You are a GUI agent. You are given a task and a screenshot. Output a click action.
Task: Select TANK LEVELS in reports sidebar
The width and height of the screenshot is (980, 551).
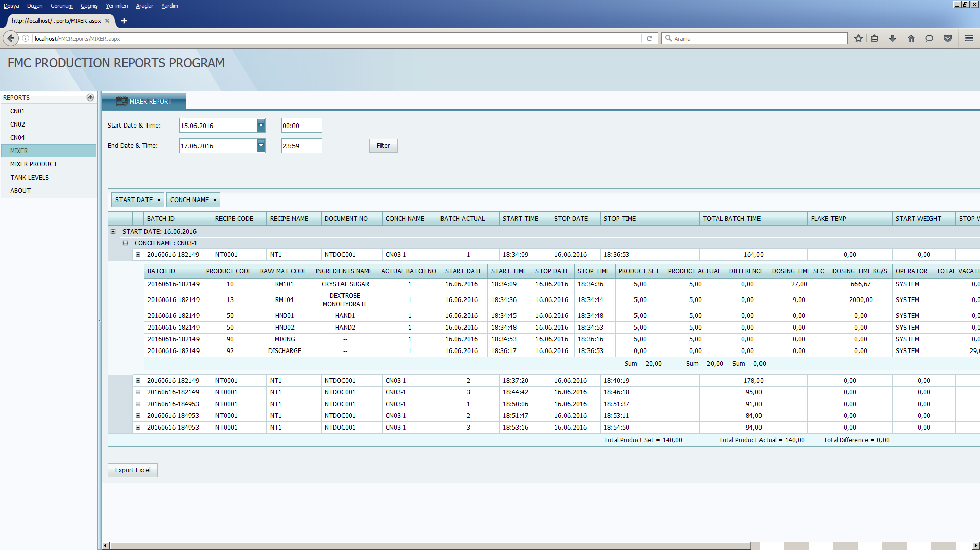click(x=30, y=177)
